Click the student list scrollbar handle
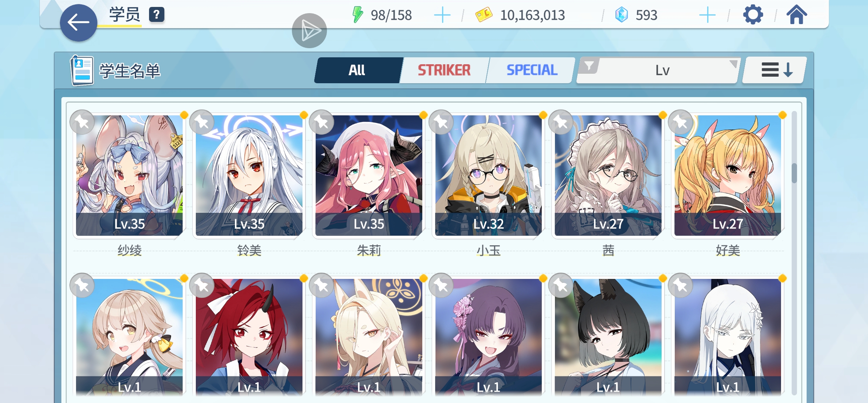The image size is (868, 403). pyautogui.click(x=794, y=173)
